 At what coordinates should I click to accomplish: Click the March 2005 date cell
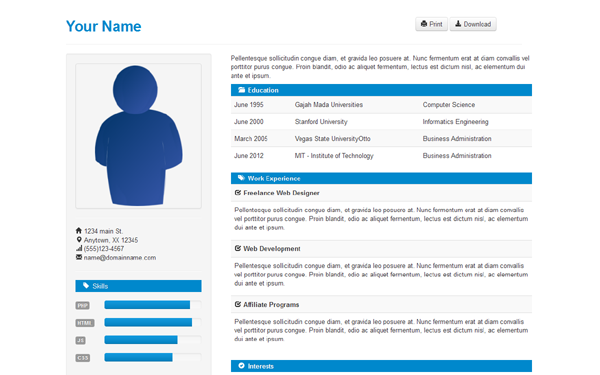tap(251, 139)
